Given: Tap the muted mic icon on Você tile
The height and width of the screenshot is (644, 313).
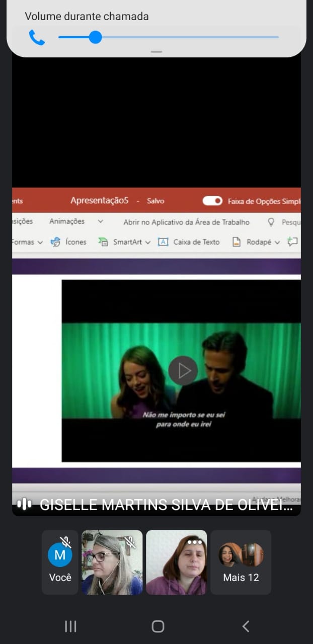Looking at the screenshot, I should (65, 542).
